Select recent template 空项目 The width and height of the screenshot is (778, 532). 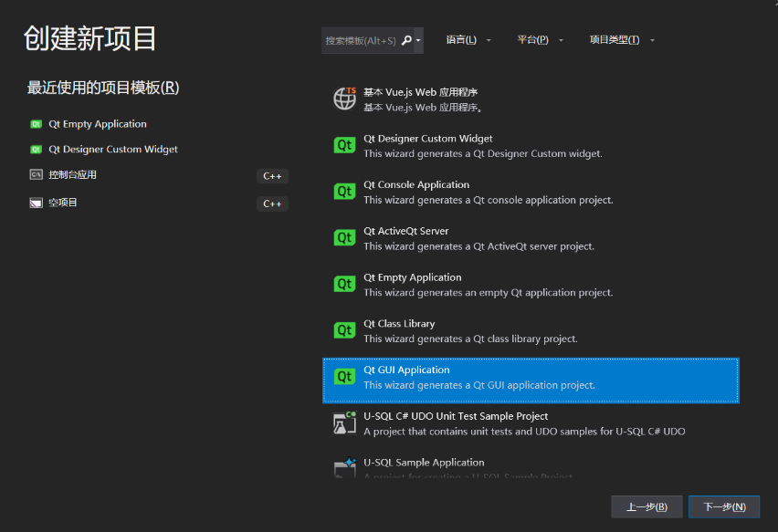click(62, 203)
